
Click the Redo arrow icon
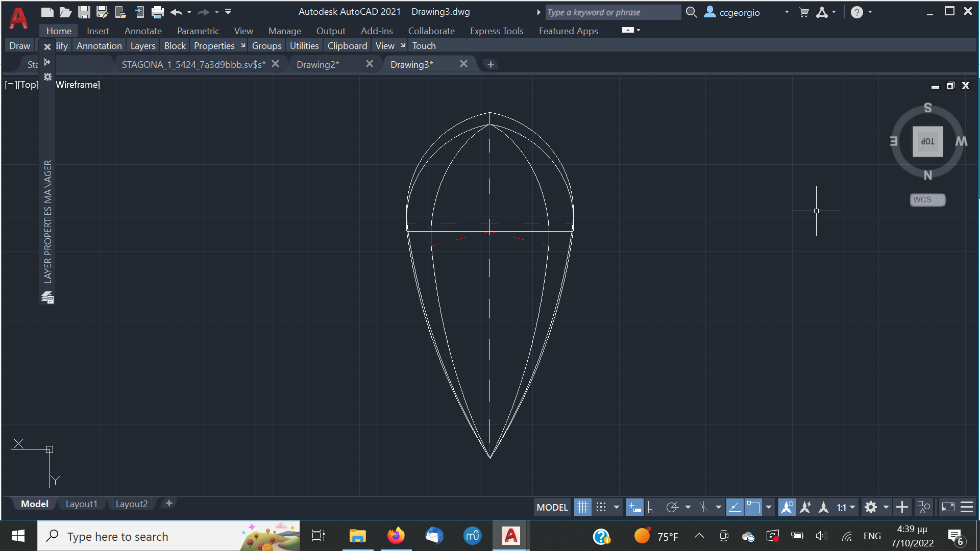203,12
